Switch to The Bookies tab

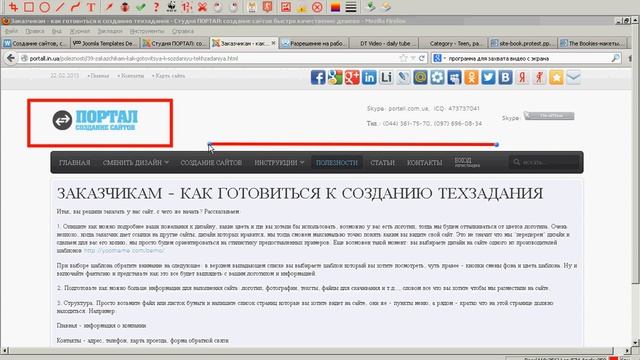pyautogui.click(x=592, y=43)
